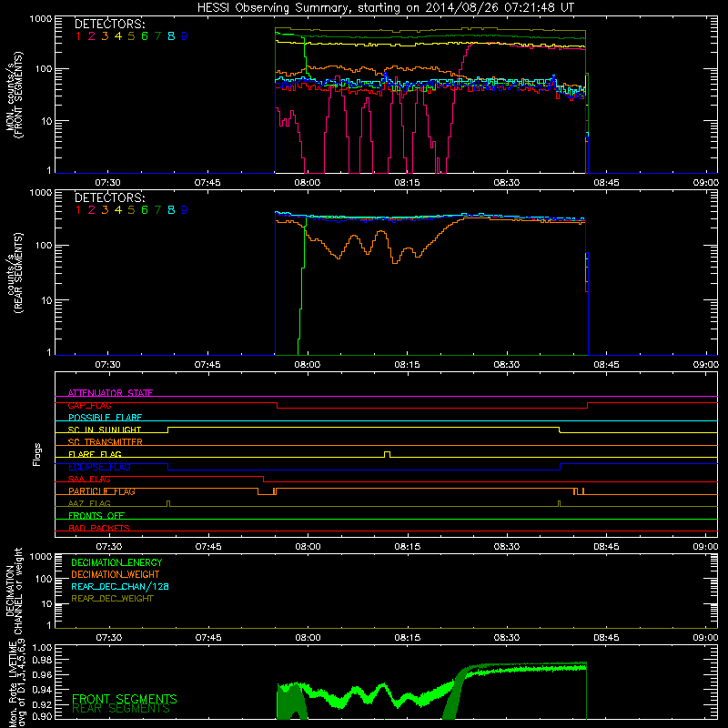Click the vertical Flags axis title
The image size is (728, 728).
[x=37, y=454]
